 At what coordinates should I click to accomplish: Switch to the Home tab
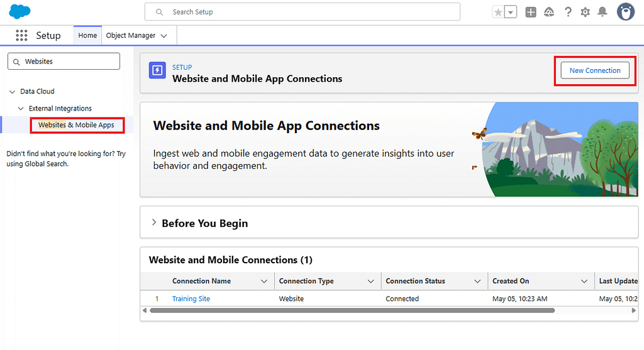pos(87,35)
